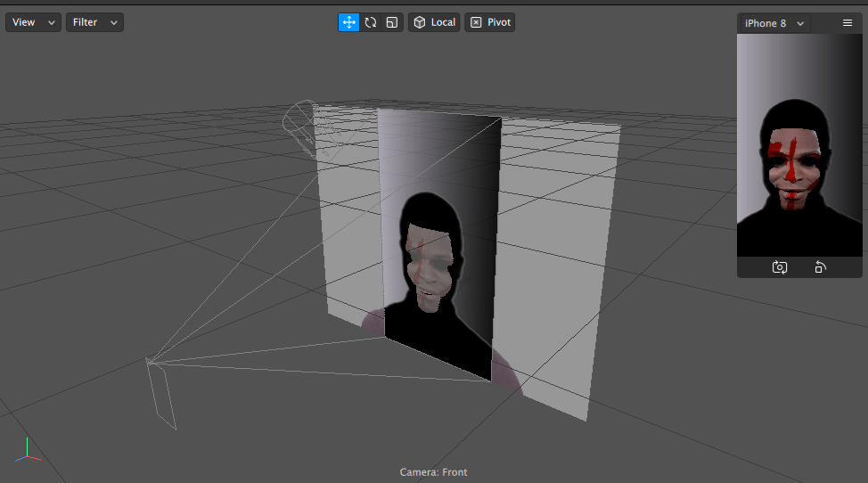The image size is (868, 483).
Task: Activate the Rotate manipulator tool
Action: point(371,22)
